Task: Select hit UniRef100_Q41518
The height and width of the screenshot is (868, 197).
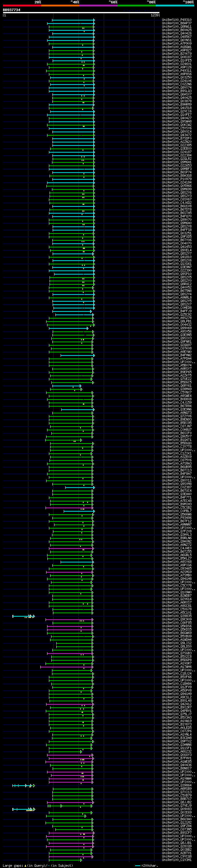Action: tap(177, 108)
